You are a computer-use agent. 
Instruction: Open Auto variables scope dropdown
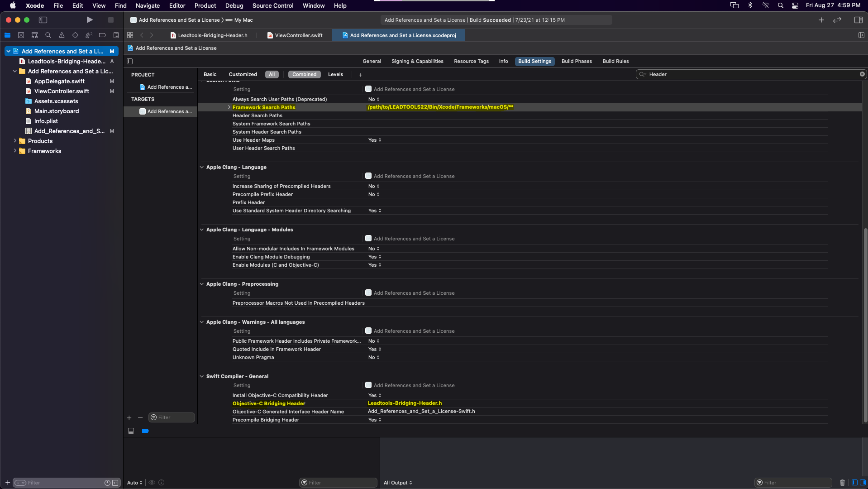[x=135, y=483]
